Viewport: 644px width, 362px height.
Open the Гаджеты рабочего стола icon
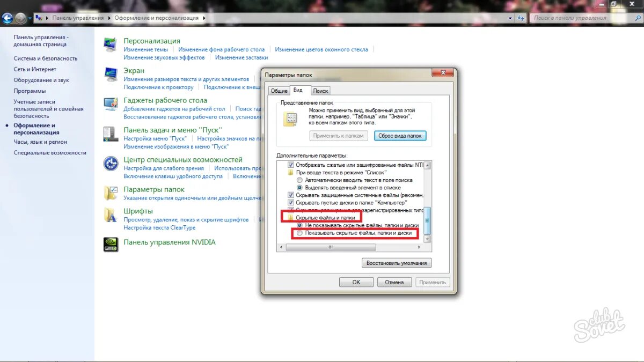(111, 104)
